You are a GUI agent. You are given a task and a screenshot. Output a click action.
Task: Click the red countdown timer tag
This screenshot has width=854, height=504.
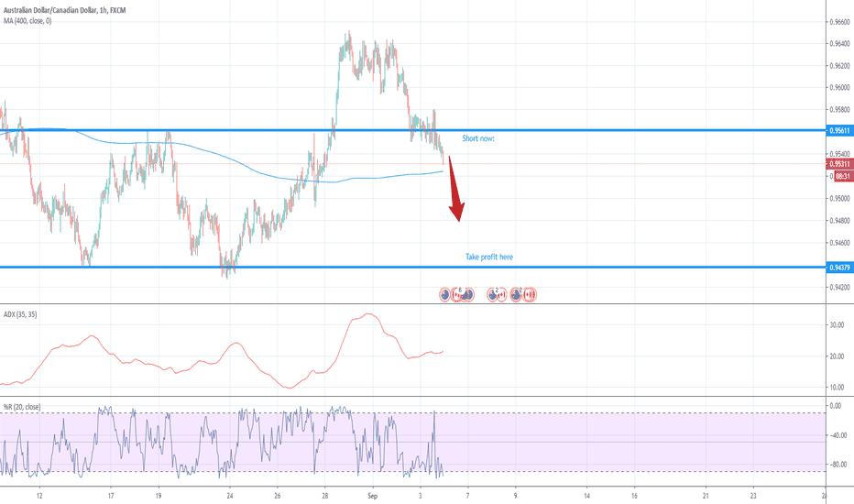[843, 176]
